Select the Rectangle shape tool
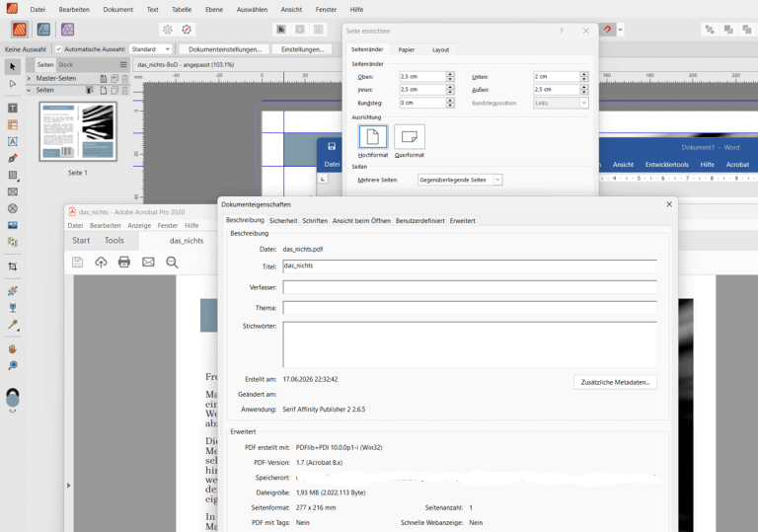 pyautogui.click(x=13, y=175)
